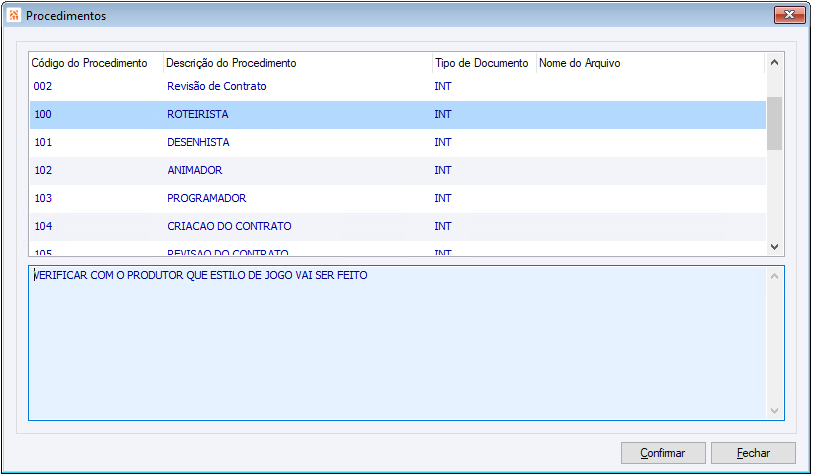
Task: Click the list's scroll down arrow
Action: [775, 247]
